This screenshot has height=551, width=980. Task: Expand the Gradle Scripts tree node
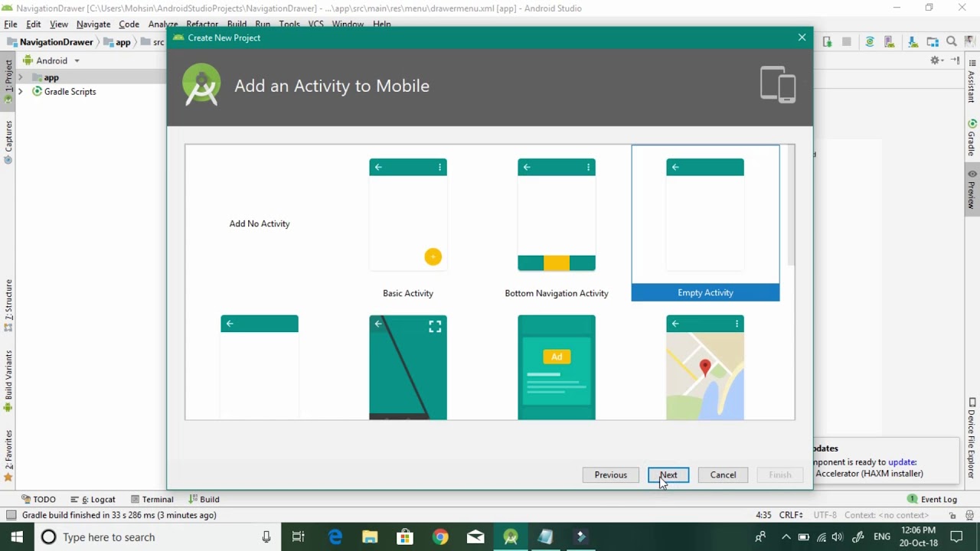[x=21, y=91]
